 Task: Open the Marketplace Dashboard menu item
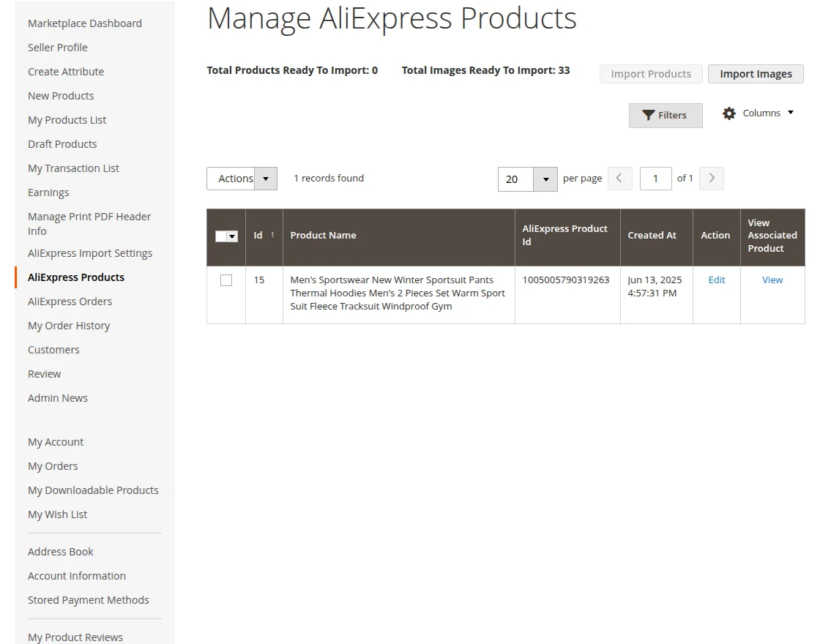click(84, 23)
